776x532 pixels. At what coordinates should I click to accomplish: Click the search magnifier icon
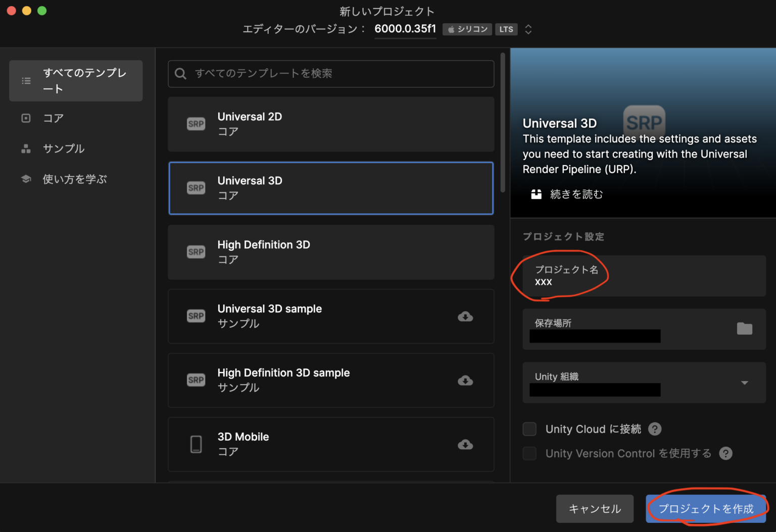click(x=180, y=74)
